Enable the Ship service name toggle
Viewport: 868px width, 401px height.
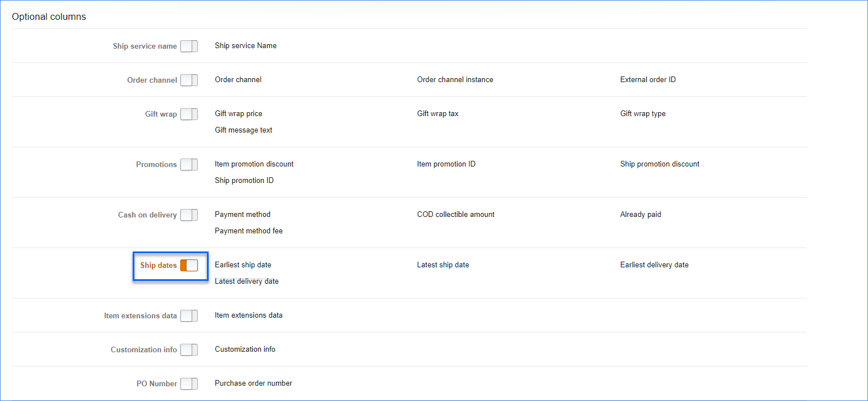189,46
